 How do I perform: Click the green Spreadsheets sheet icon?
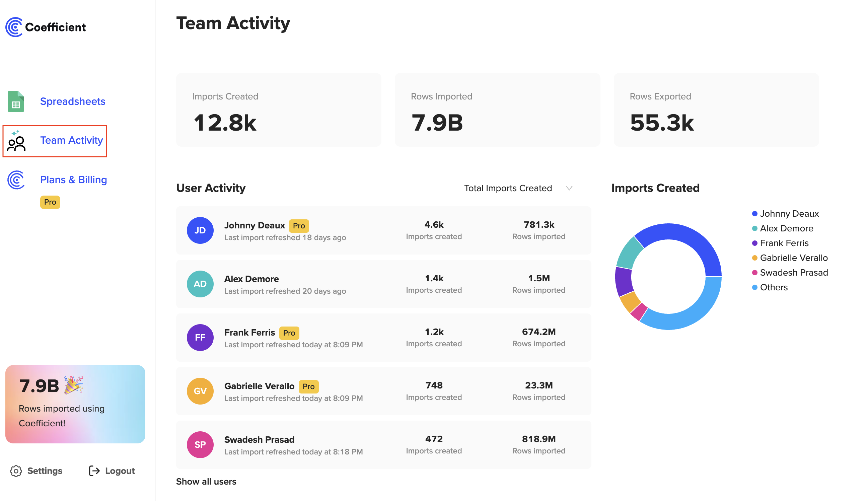(16, 101)
